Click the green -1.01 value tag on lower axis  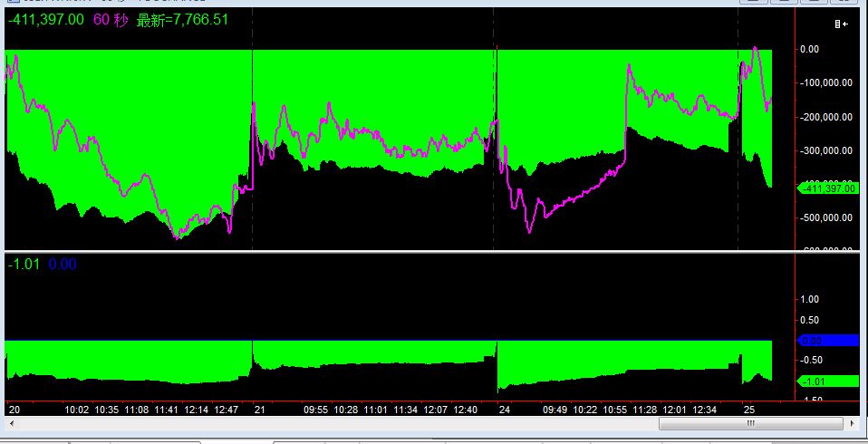click(827, 381)
